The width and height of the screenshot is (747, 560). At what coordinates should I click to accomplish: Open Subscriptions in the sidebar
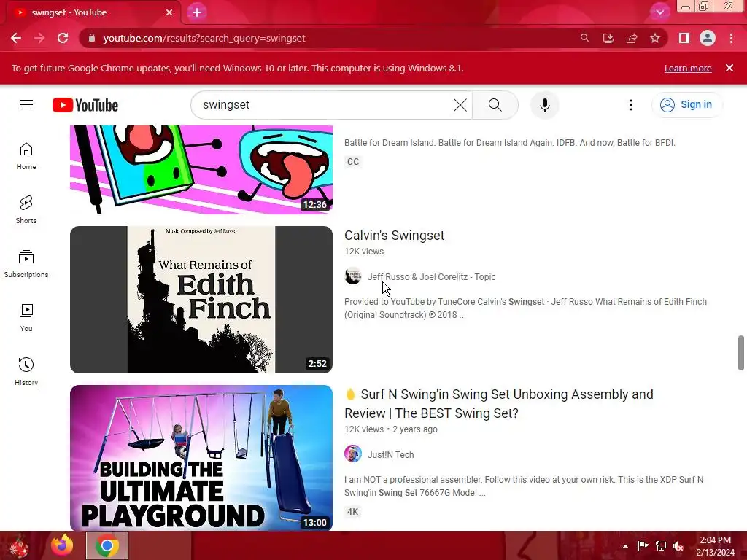[x=26, y=264]
